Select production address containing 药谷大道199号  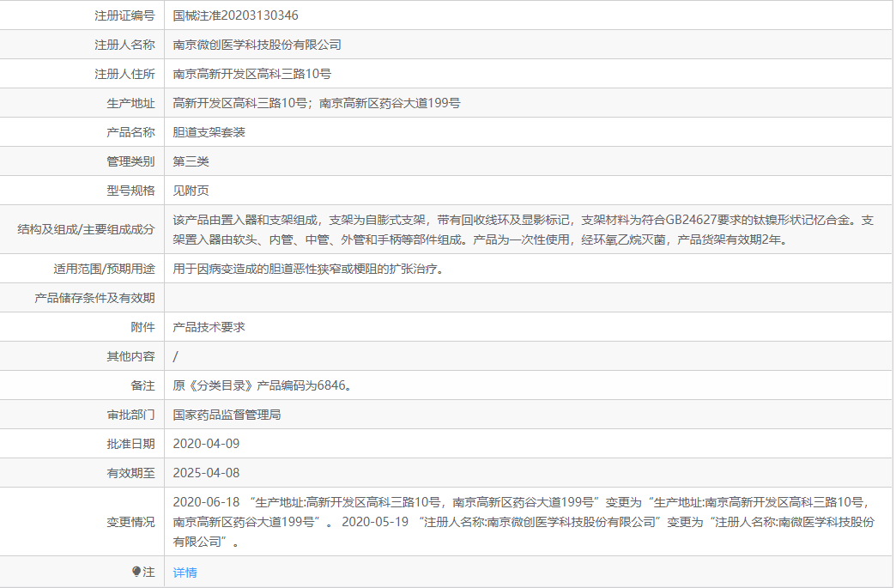(317, 103)
